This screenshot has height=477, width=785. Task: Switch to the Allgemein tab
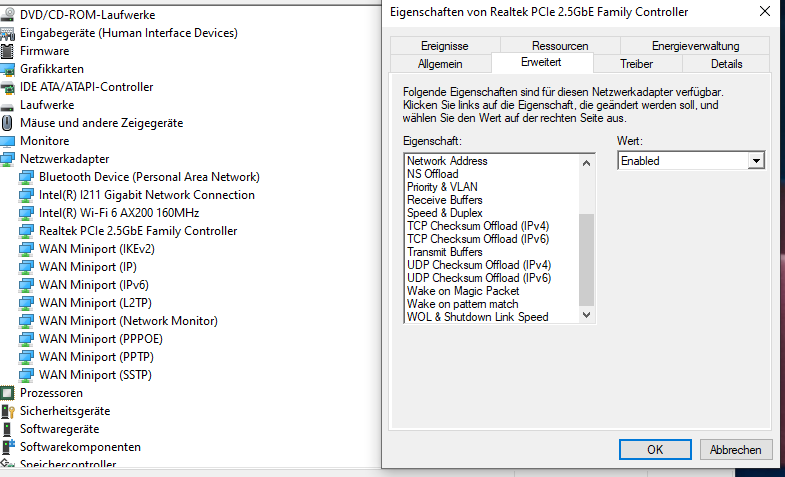click(x=440, y=64)
